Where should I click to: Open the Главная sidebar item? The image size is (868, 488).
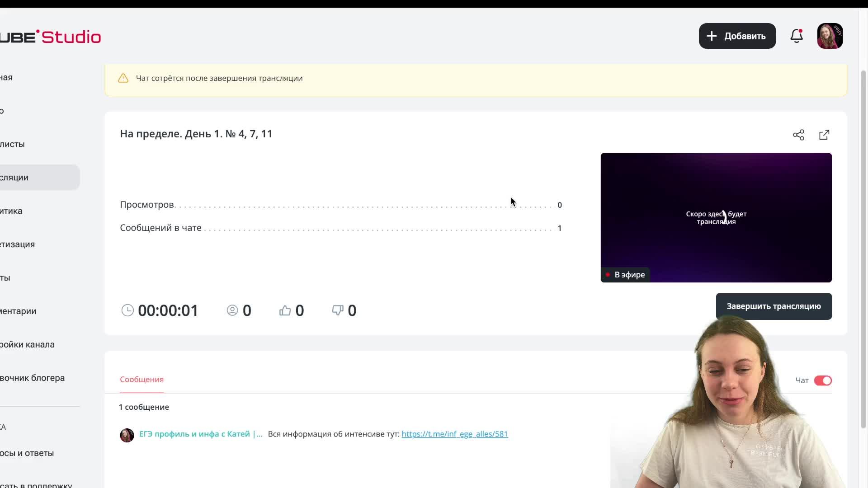point(40,77)
